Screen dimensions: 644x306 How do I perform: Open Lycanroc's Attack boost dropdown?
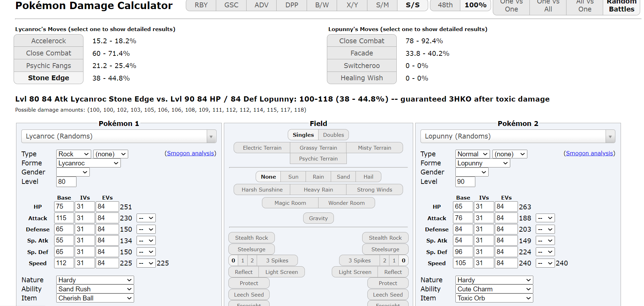146,218
